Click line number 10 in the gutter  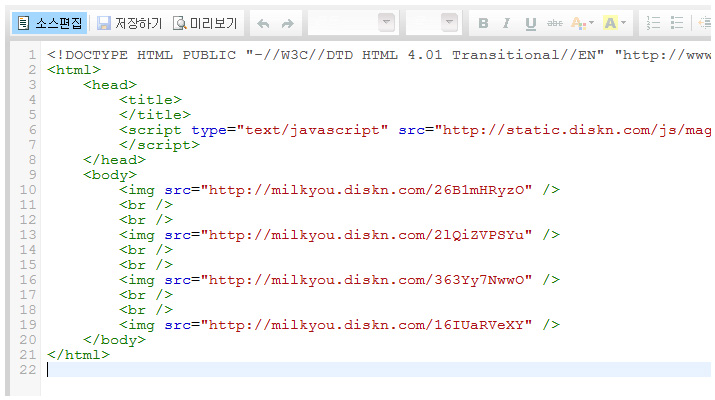(28, 190)
